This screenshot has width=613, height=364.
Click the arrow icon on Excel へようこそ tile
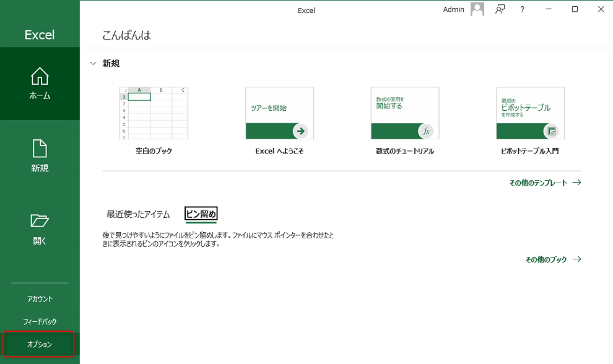pyautogui.click(x=301, y=131)
